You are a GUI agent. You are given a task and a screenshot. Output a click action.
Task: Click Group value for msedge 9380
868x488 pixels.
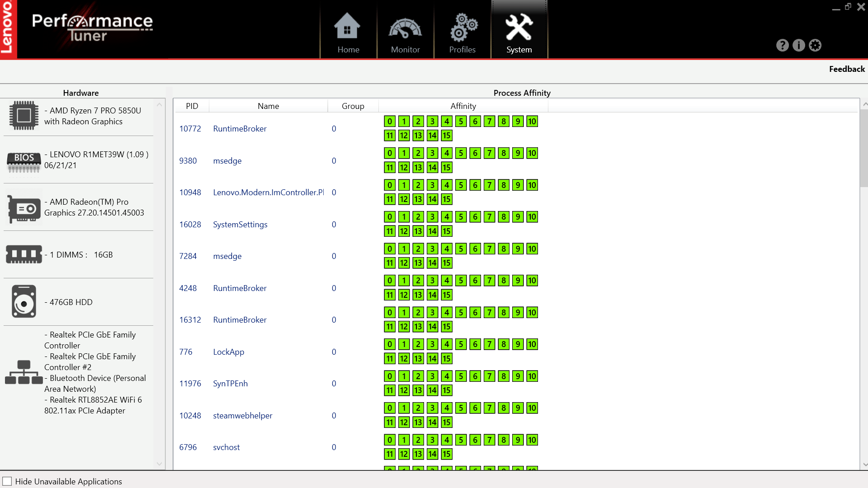pos(334,160)
